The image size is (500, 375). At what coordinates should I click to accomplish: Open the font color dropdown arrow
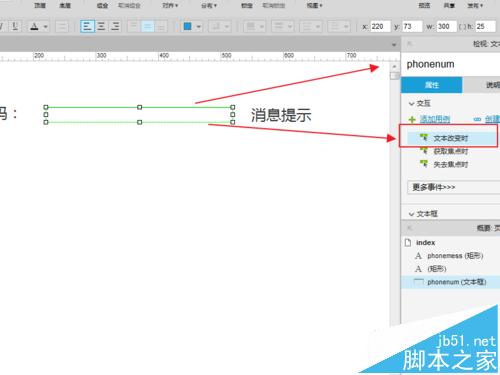pyautogui.click(x=45, y=27)
